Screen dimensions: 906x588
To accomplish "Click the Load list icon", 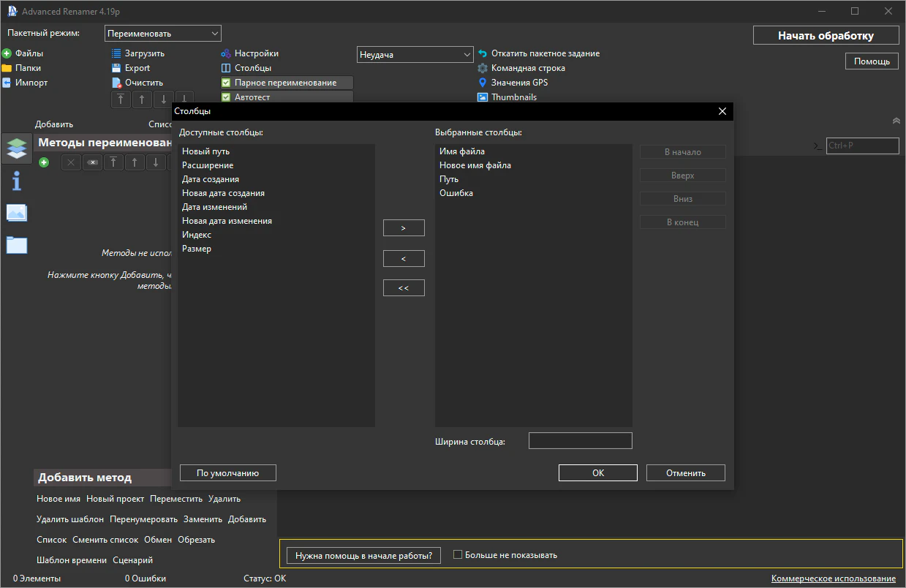I will [116, 53].
